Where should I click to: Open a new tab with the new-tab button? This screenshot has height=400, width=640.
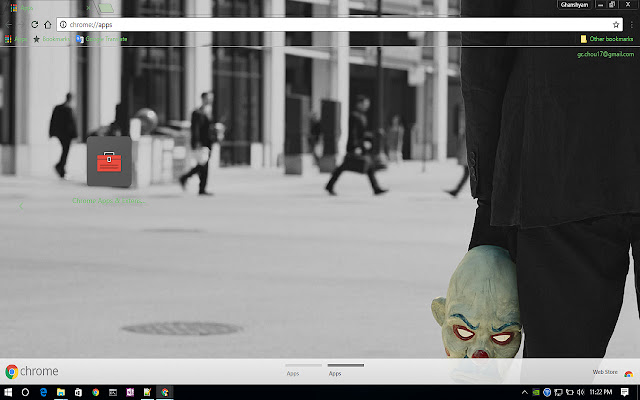(106, 8)
